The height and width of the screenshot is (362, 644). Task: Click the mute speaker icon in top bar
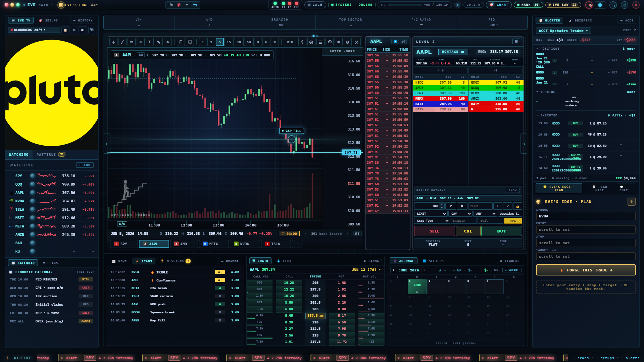589,5
